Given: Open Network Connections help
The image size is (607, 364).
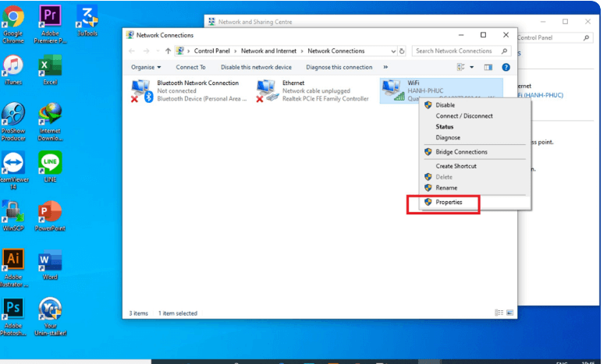Looking at the screenshot, I should click(506, 67).
